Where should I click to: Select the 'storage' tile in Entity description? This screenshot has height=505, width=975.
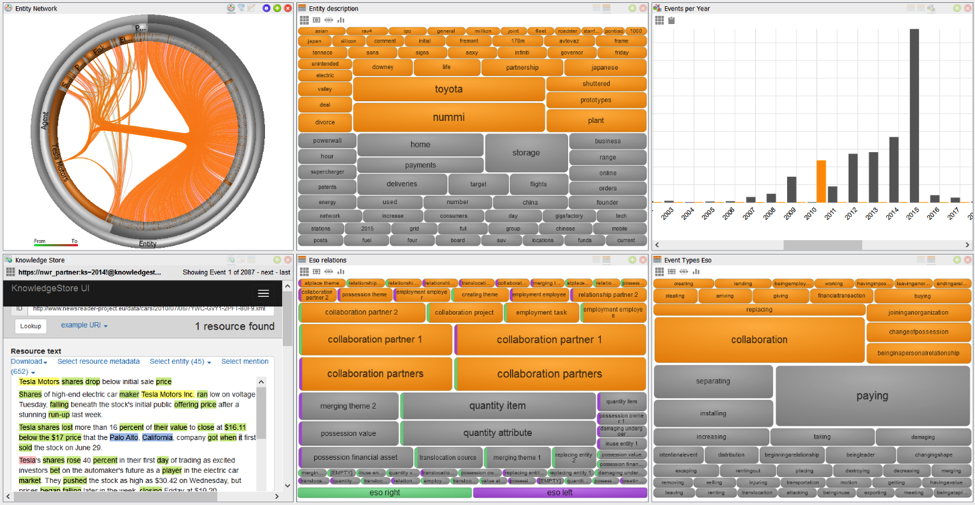[x=526, y=152]
